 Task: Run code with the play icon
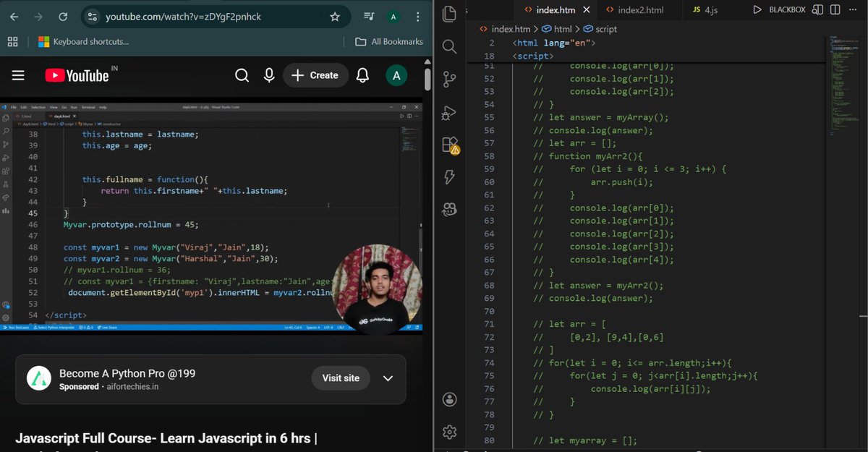tap(757, 9)
